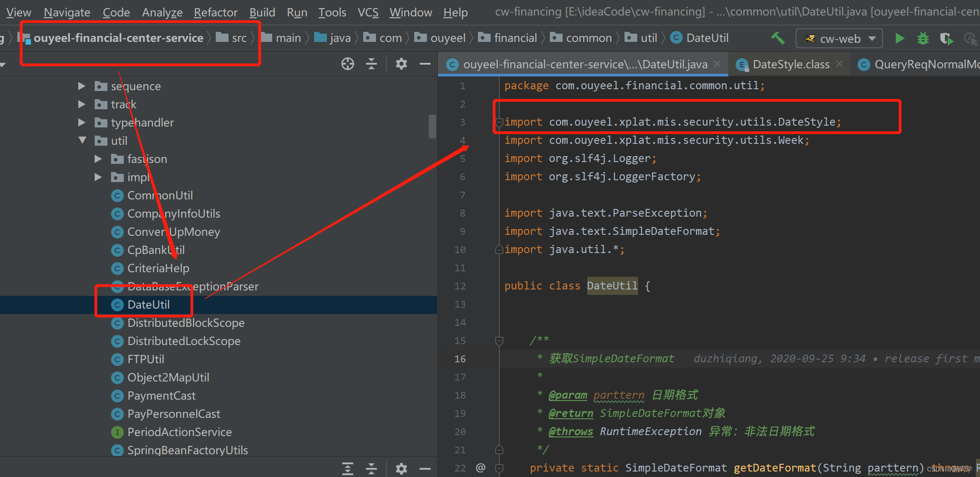The width and height of the screenshot is (980, 477).
Task: Select DistributedBlockScope class
Action: click(x=186, y=323)
